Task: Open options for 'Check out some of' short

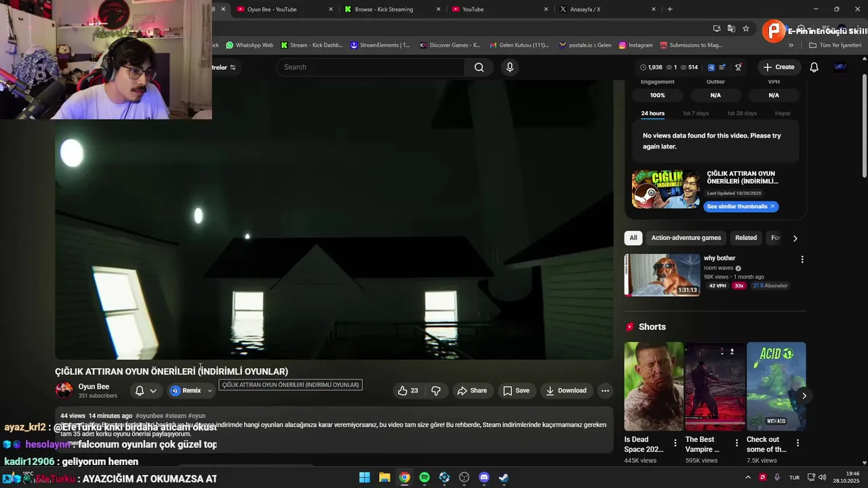Action: [x=797, y=443]
